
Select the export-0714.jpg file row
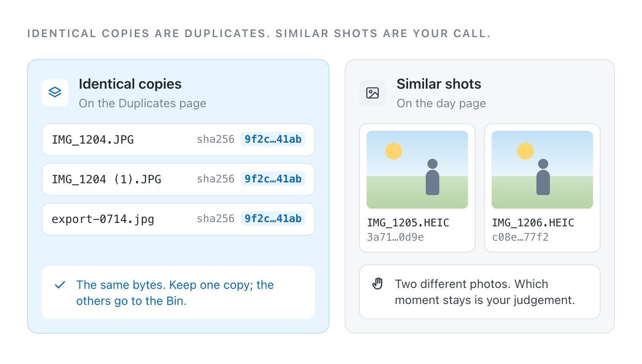click(178, 219)
